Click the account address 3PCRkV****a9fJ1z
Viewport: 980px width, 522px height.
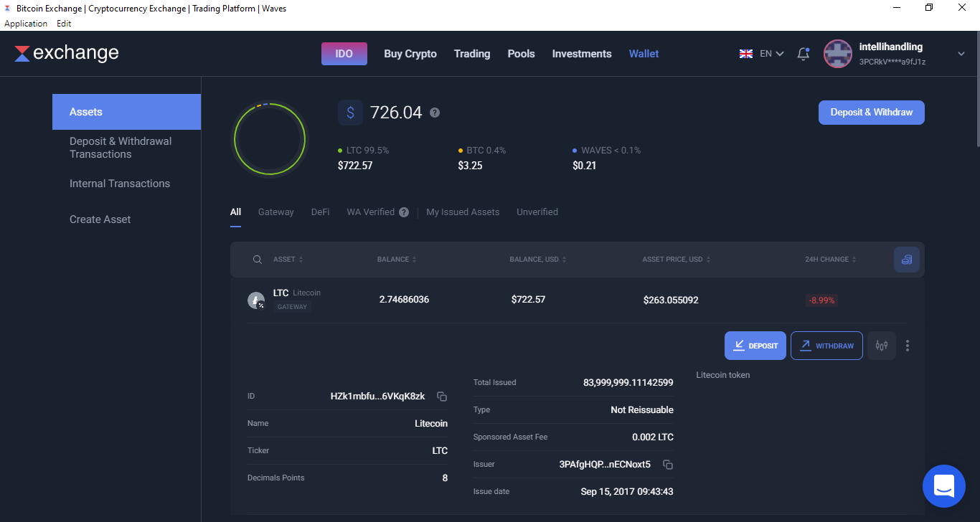(x=892, y=62)
